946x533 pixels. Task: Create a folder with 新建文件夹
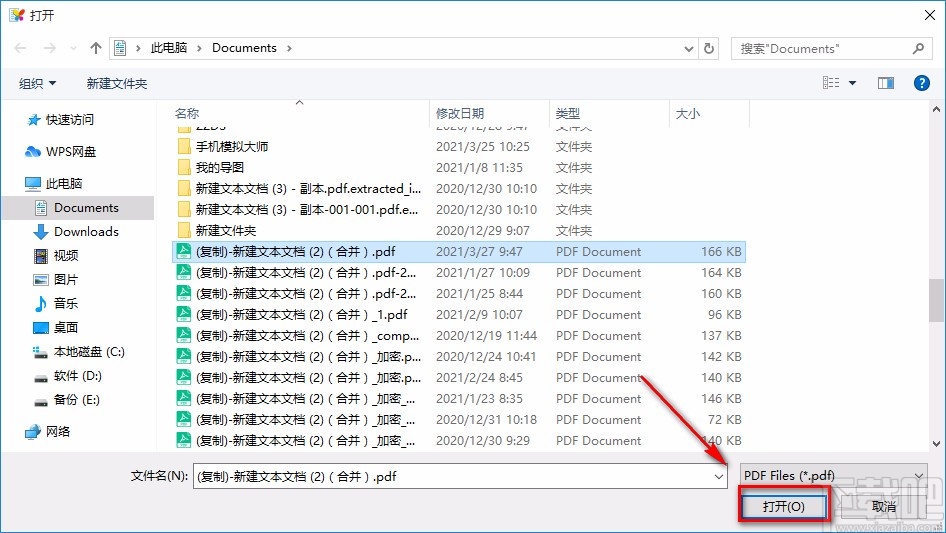[116, 83]
